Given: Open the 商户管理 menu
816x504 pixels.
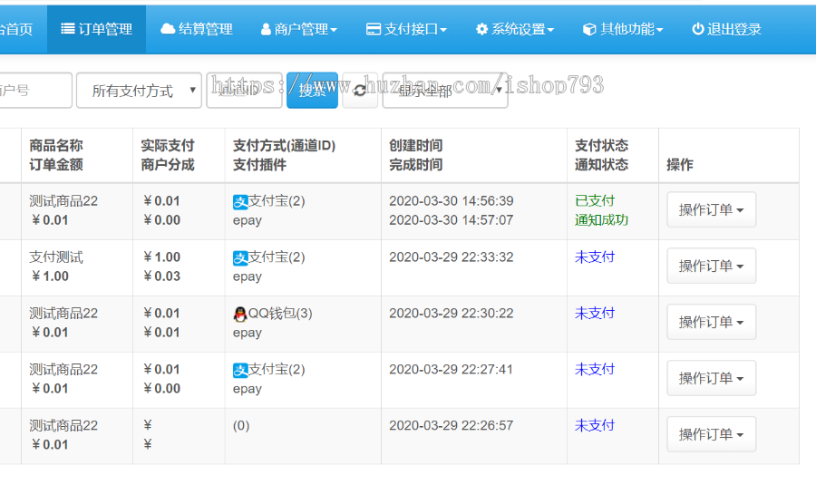Looking at the screenshot, I should pos(298,29).
